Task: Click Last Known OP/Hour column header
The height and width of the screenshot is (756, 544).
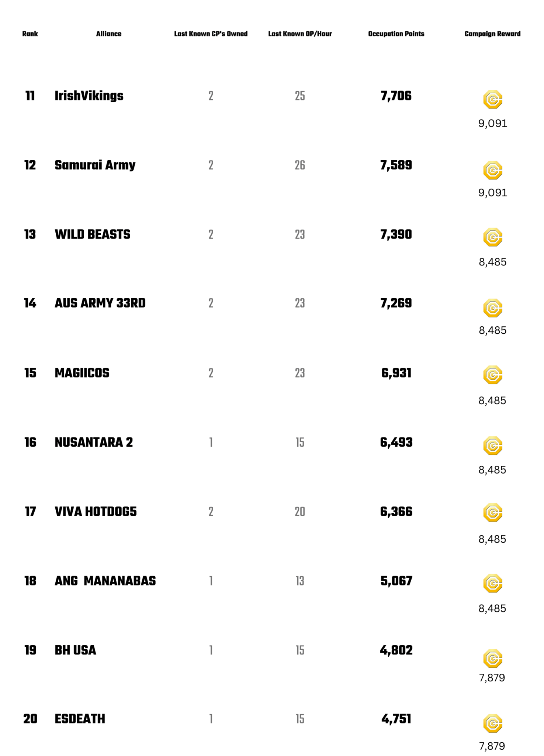Action: 300,34
